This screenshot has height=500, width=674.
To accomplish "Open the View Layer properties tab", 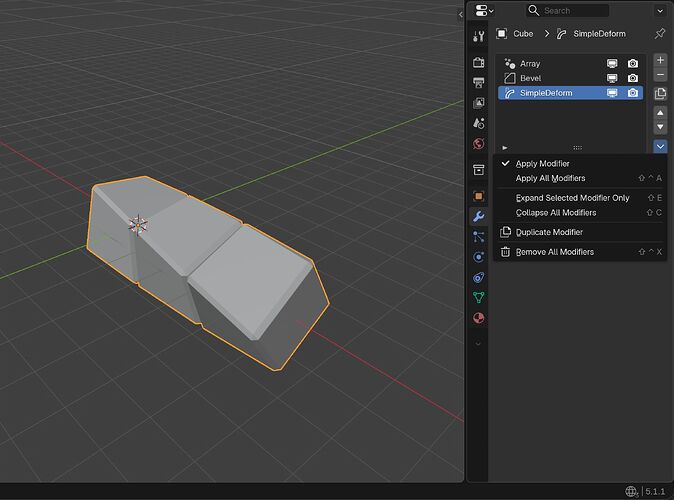I will (x=478, y=103).
